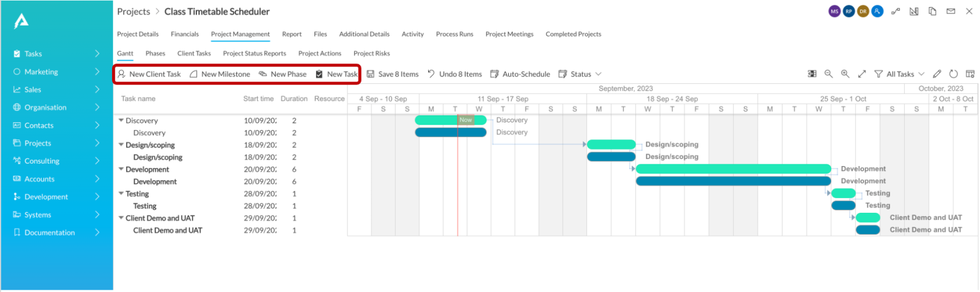Zoom in the Gantt chart
Screen dimensions: 980x292
[845, 74]
